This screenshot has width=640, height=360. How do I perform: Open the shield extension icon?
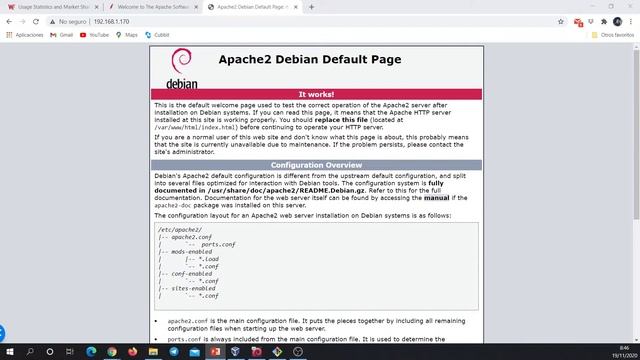pos(591,22)
